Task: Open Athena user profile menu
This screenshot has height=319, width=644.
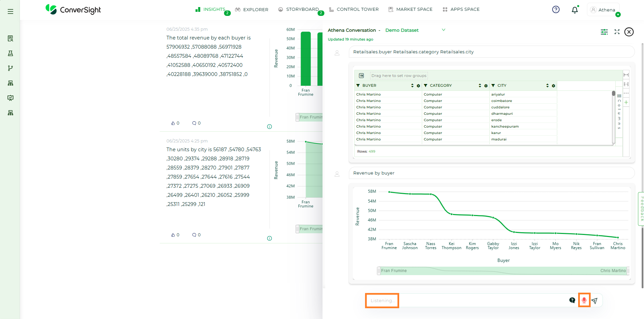Action: (603, 10)
